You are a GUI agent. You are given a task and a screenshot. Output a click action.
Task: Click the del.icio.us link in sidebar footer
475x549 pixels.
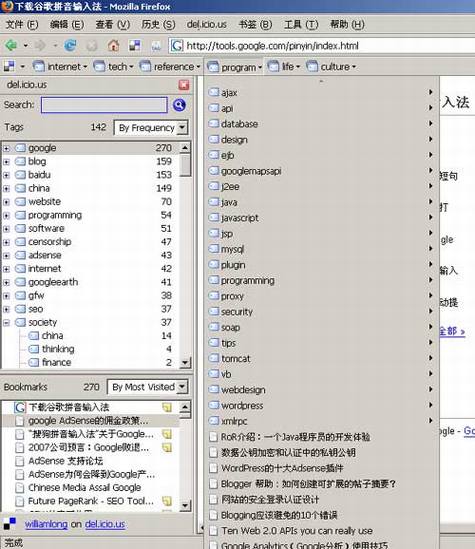(x=105, y=524)
